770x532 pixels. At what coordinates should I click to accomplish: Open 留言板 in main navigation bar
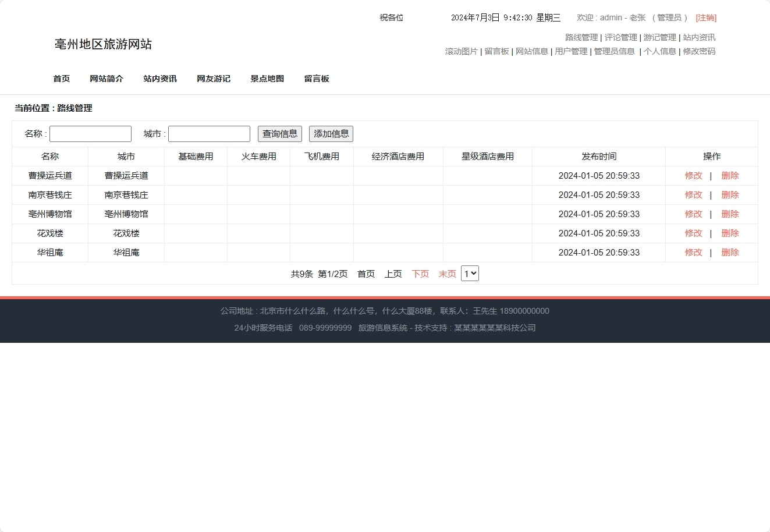tap(317, 79)
